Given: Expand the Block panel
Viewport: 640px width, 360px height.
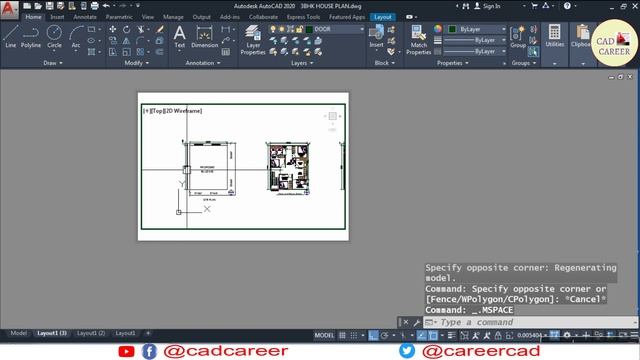Looking at the screenshot, I should (384, 63).
